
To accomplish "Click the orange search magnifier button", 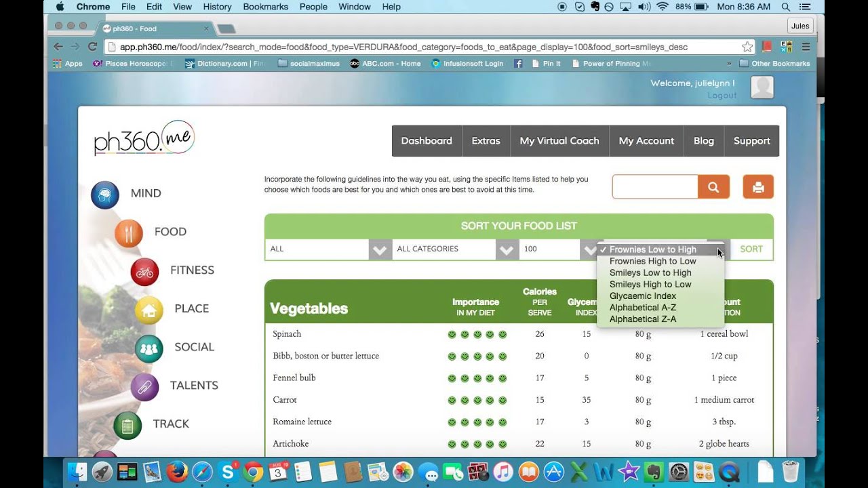I will click(713, 187).
